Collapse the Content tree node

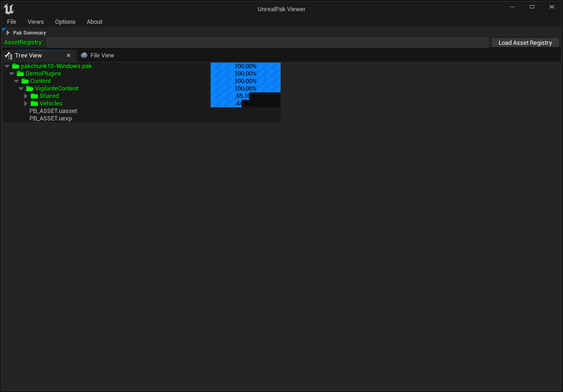pos(16,81)
